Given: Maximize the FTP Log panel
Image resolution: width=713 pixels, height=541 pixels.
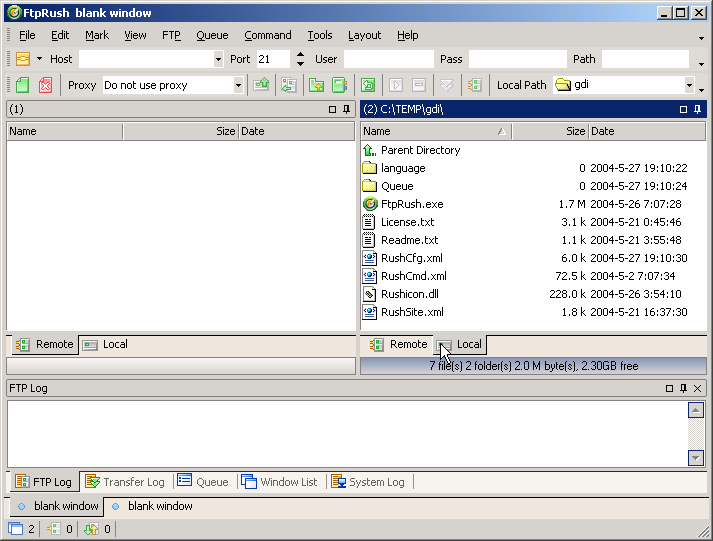Looking at the screenshot, I should (x=669, y=388).
